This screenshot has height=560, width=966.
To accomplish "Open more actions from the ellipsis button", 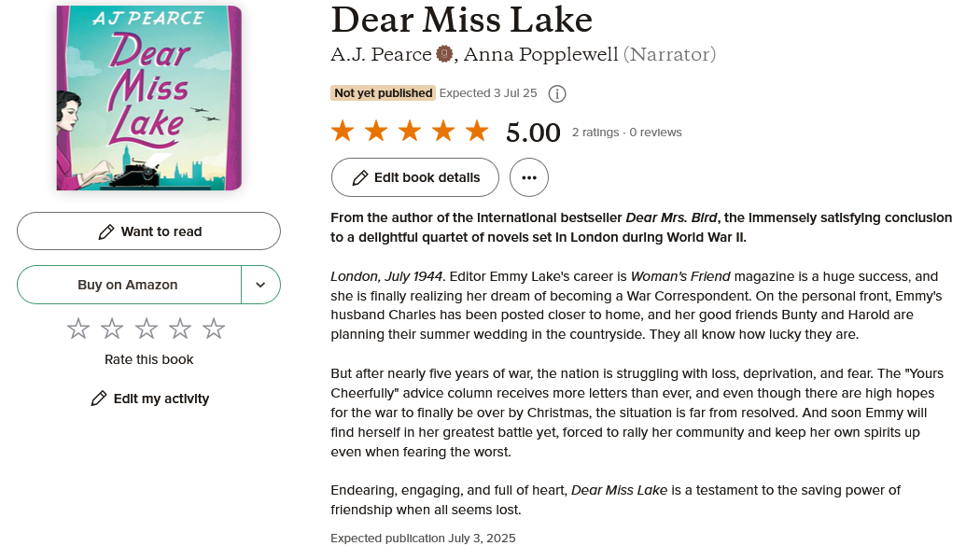I will tap(529, 177).
